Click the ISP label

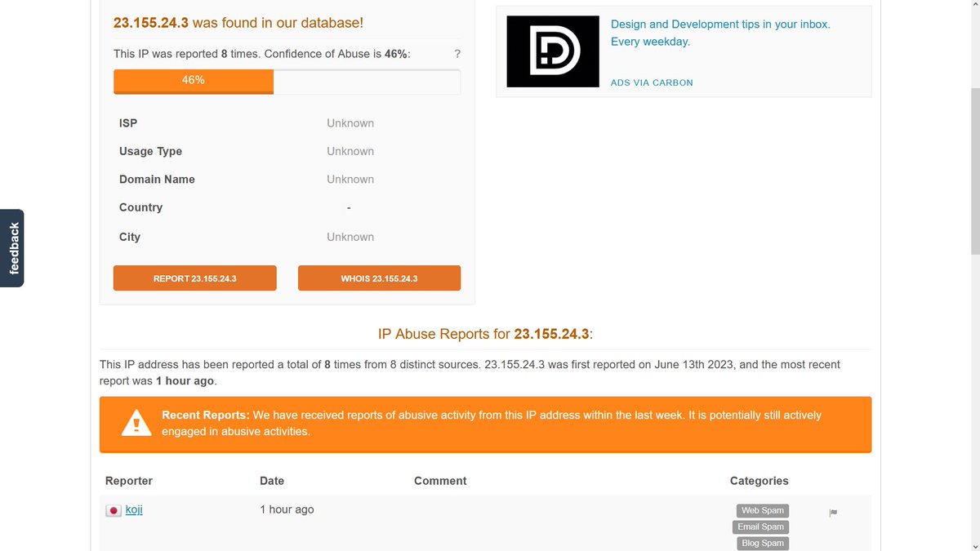coord(128,123)
